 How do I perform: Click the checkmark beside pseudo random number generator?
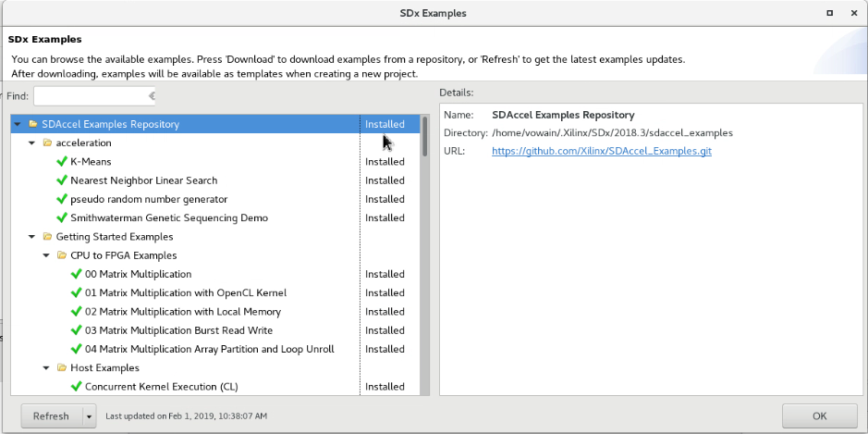pos(62,199)
